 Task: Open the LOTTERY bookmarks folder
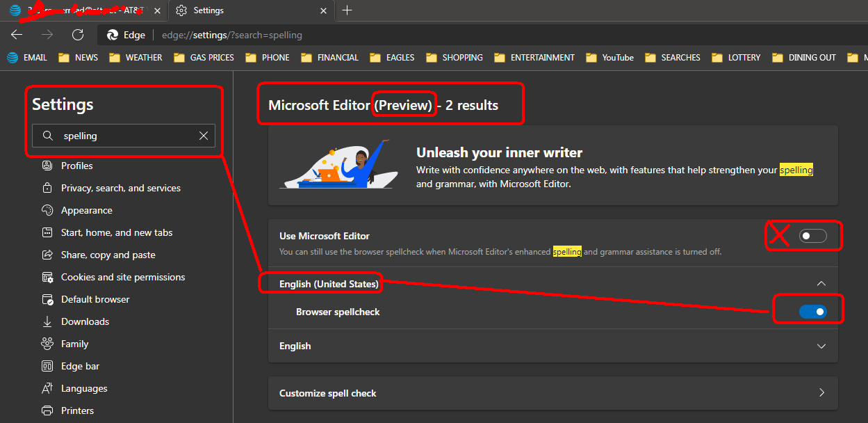pyautogui.click(x=735, y=58)
